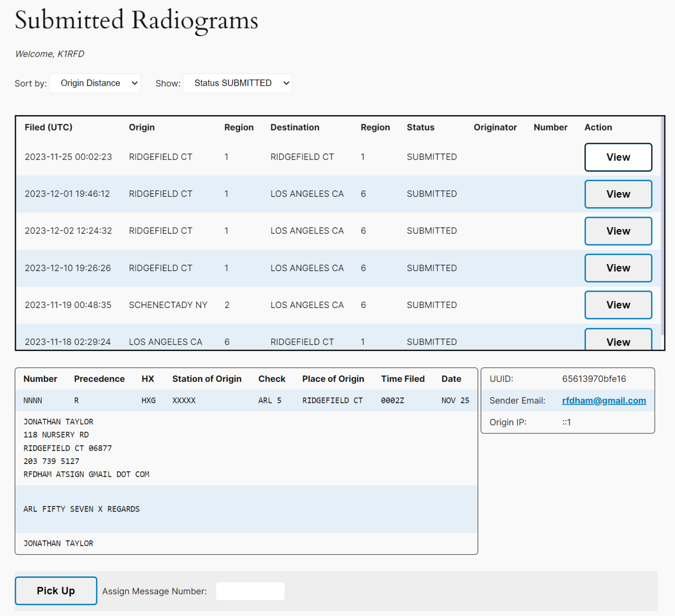Select Origin Distance sorting option
The height and width of the screenshot is (616, 675).
tap(95, 83)
